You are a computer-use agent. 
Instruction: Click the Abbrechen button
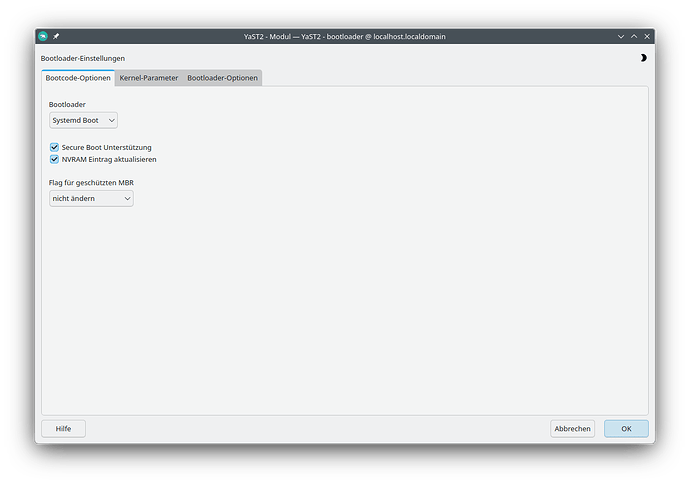click(572, 429)
